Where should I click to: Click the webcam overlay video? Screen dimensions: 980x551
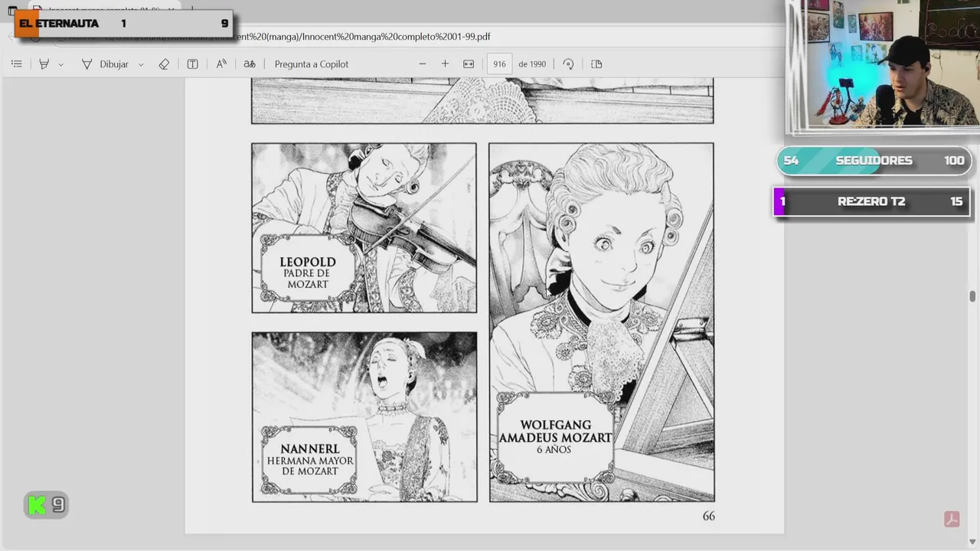click(x=882, y=65)
